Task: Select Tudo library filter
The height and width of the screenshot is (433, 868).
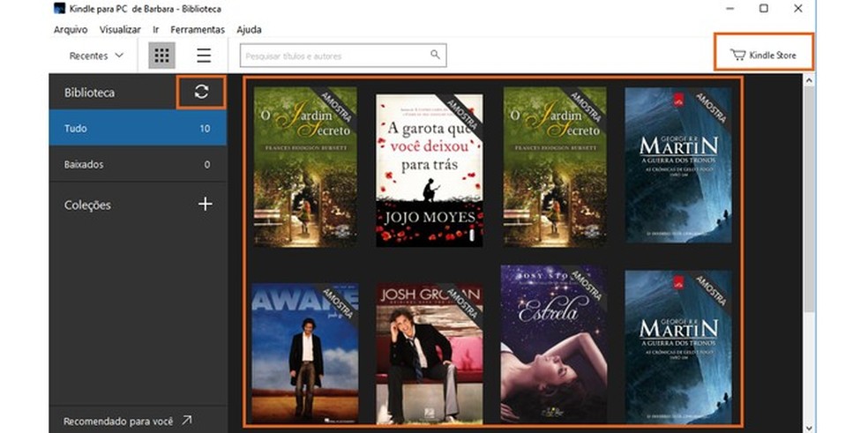Action: [x=138, y=128]
